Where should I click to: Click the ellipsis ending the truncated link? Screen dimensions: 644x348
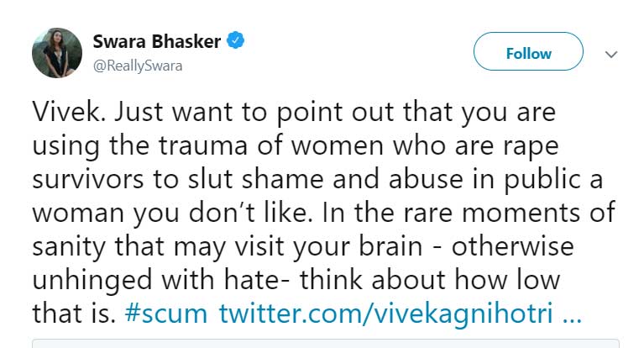[x=570, y=314]
